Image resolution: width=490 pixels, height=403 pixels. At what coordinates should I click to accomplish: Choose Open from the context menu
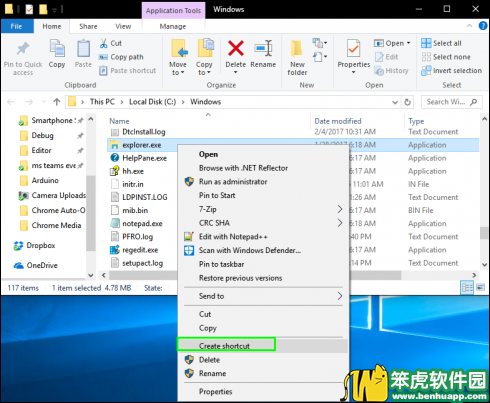point(208,154)
